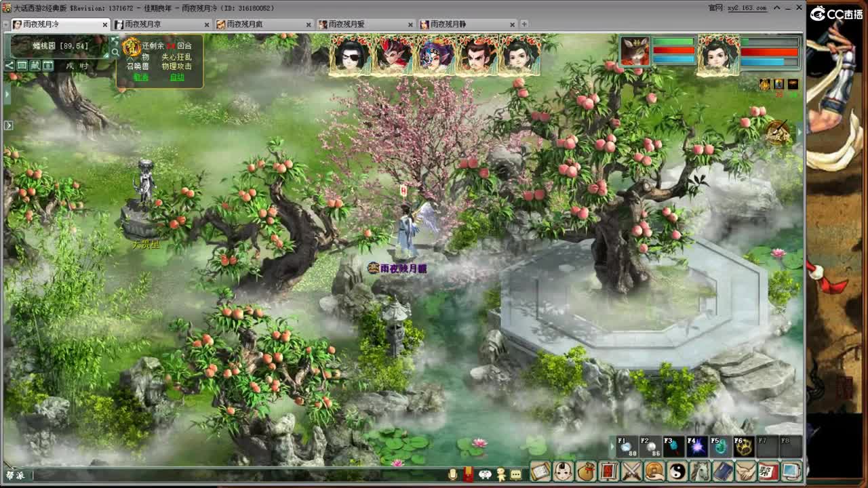Open the scroll icon in bottom toolbar
The width and height of the screenshot is (868, 488).
540,470
